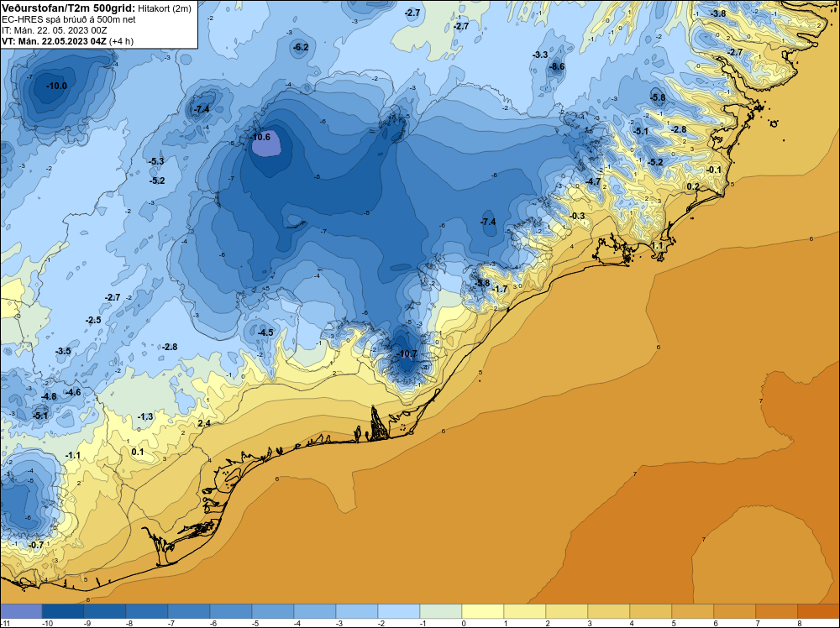
Task: Click the 2.4 temperature label
Action: tap(204, 423)
